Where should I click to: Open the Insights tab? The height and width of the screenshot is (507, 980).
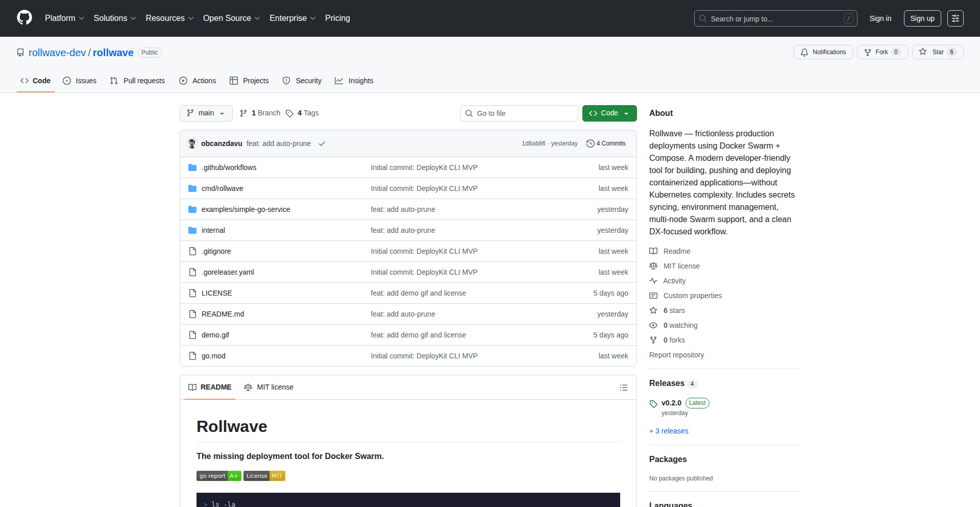coord(354,80)
